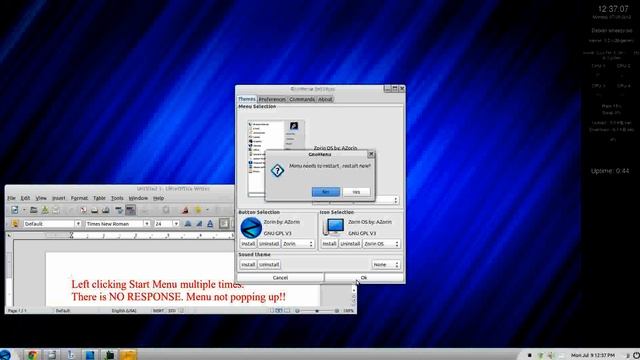Viewport: 640px width, 360px height.
Task: Click the zoom slider in Writer status bar
Action: tap(317, 311)
